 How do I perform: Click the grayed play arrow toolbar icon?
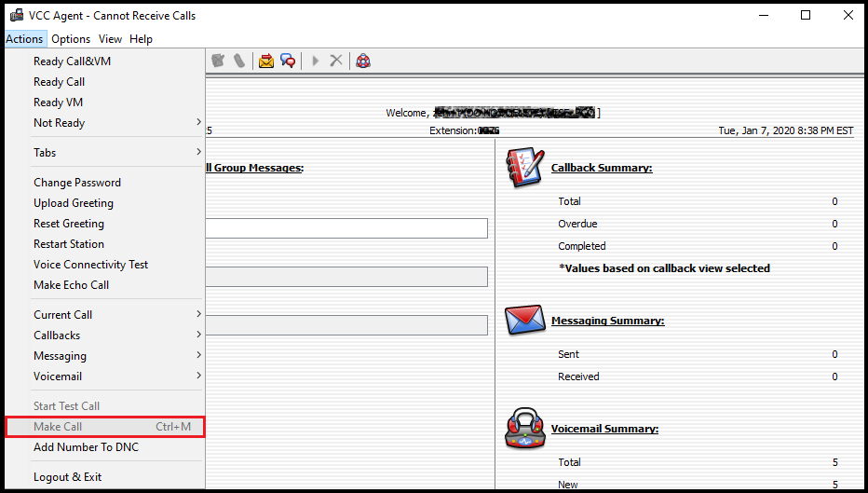click(x=316, y=61)
